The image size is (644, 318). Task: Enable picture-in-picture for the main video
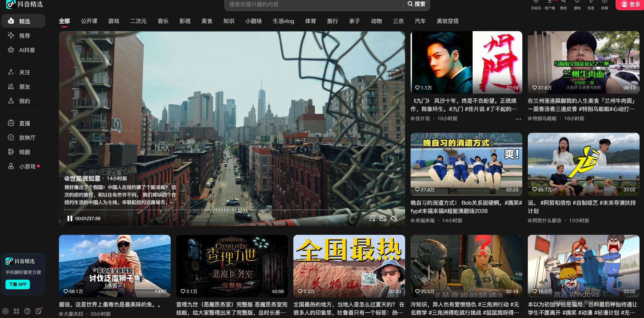pyautogui.click(x=383, y=218)
